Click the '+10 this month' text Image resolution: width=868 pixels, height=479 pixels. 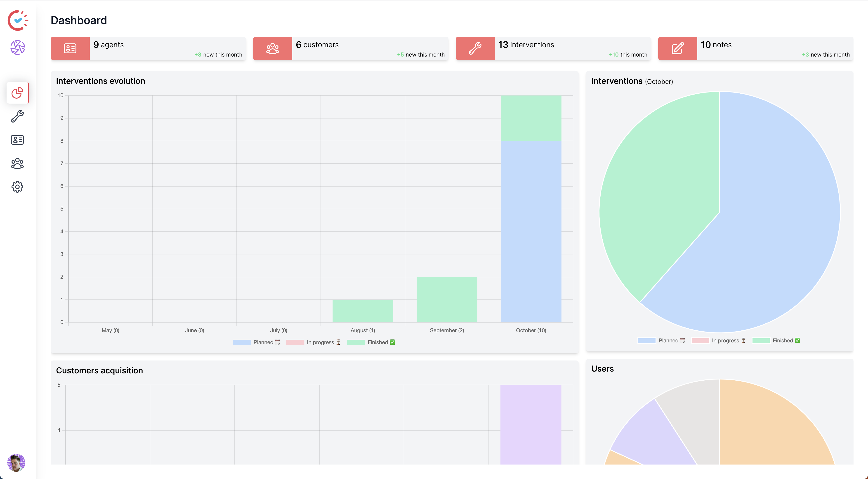(x=628, y=55)
